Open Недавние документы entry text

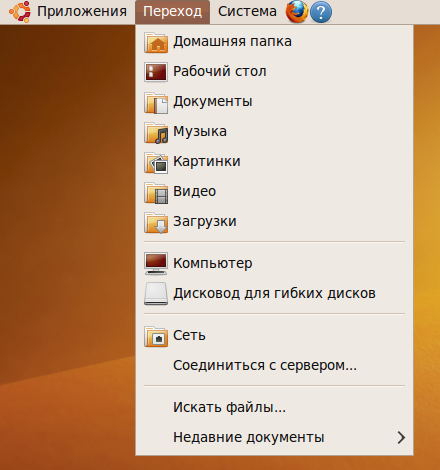[249, 437]
